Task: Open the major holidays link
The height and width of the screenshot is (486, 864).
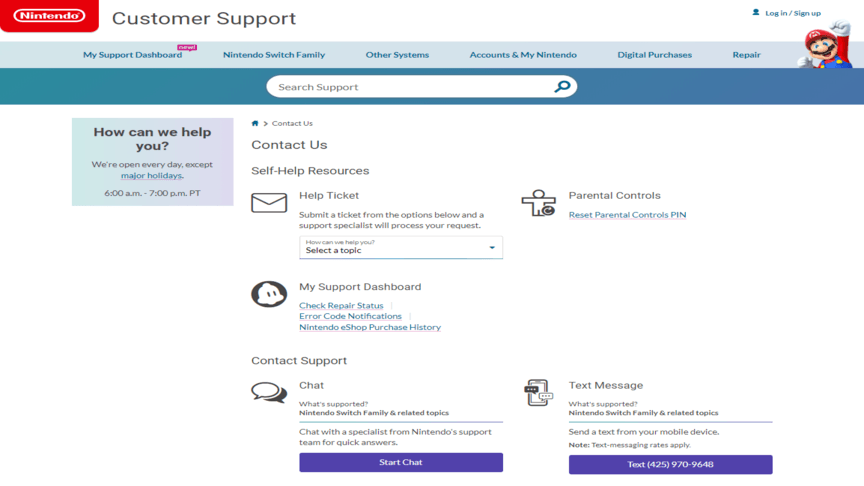Action: [152, 175]
